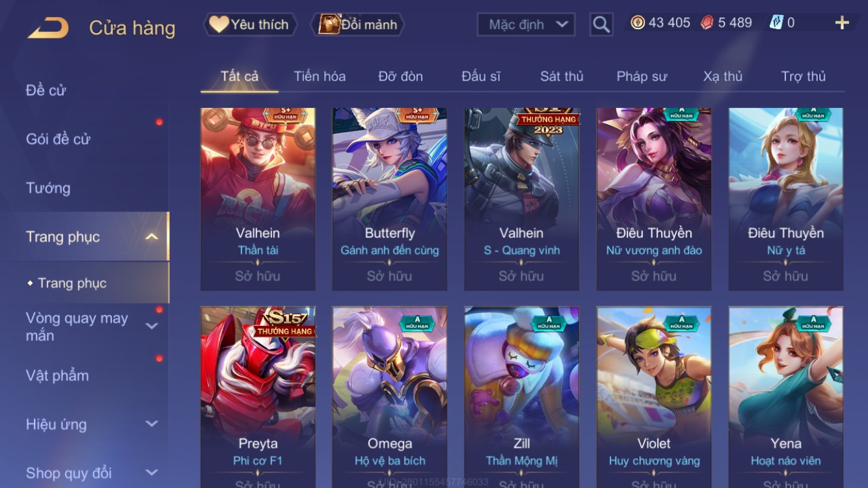Open the Mặc định sort dropdown
This screenshot has width=868, height=488.
pos(526,25)
